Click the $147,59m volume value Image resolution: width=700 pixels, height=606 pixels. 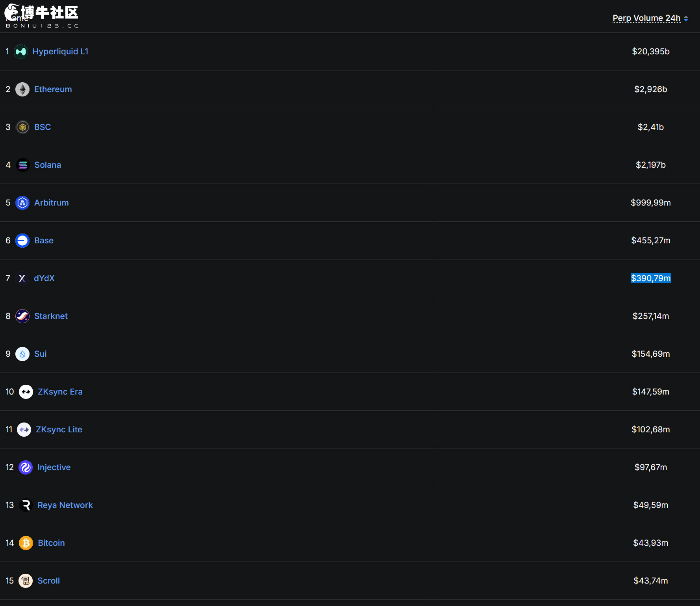click(651, 392)
